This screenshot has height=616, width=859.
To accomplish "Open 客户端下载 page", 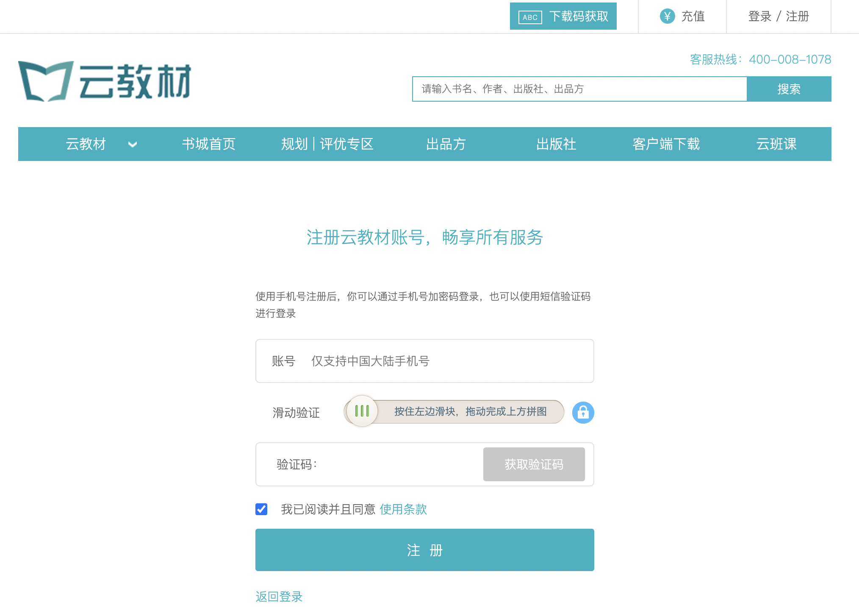I will coord(666,144).
